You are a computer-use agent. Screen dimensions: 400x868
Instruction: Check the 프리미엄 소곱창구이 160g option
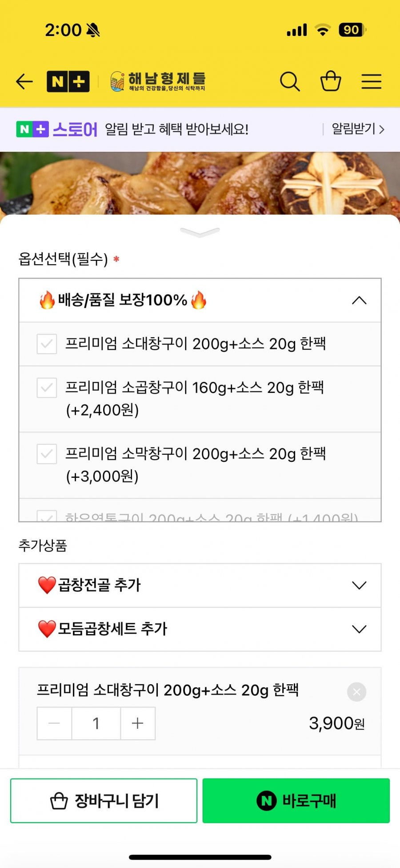coord(47,388)
